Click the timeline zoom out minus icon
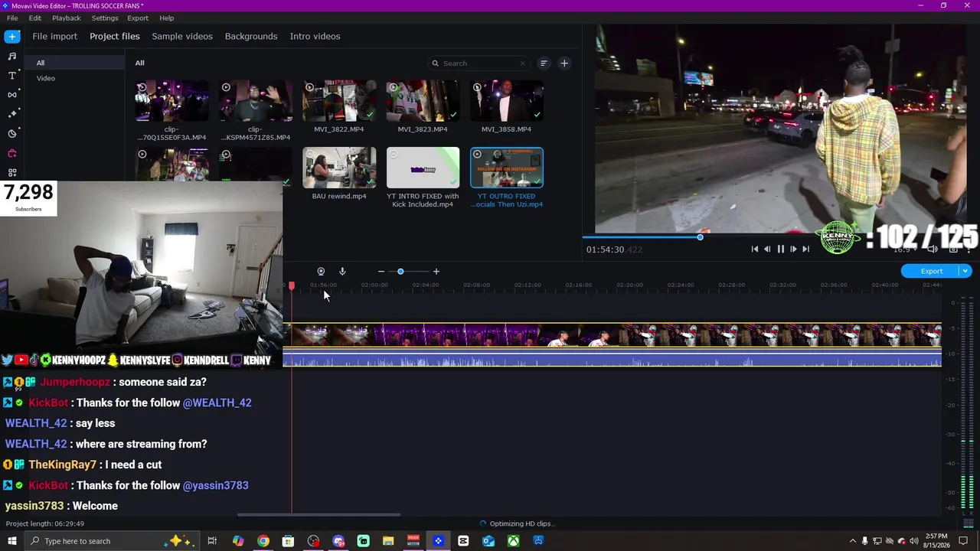980x551 pixels. pyautogui.click(x=381, y=272)
